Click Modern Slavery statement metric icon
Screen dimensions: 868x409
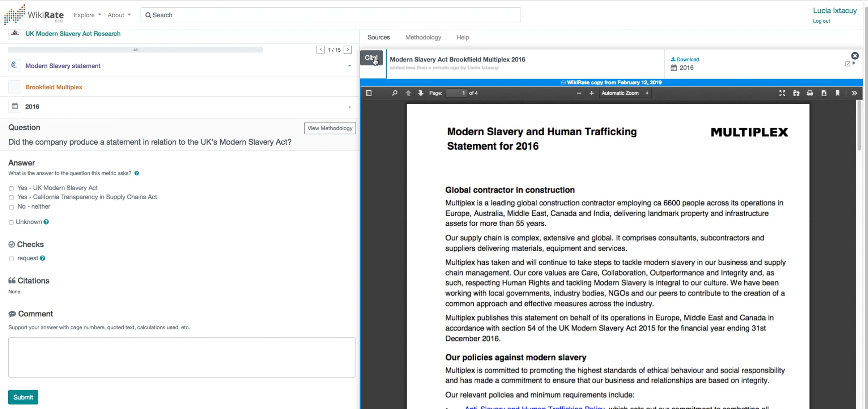tap(14, 65)
